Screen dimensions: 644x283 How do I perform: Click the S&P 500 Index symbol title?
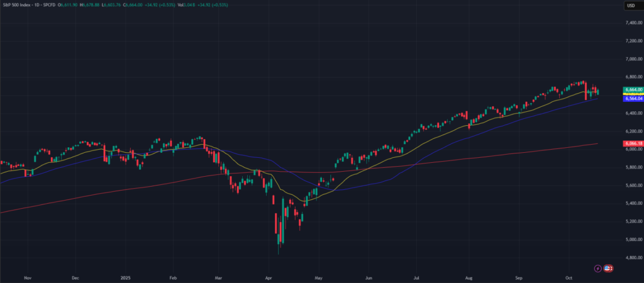(19, 6)
